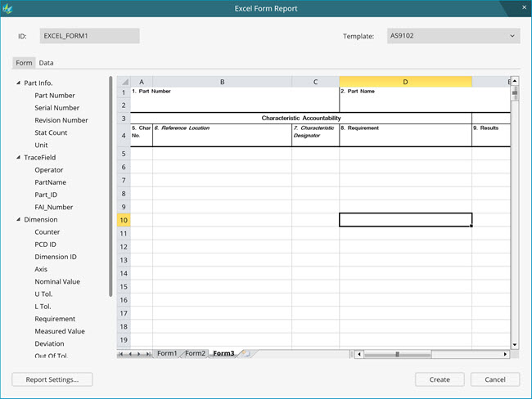Click horizontal scrollbar right arrow
The height and width of the screenshot is (399, 532).
pos(505,354)
